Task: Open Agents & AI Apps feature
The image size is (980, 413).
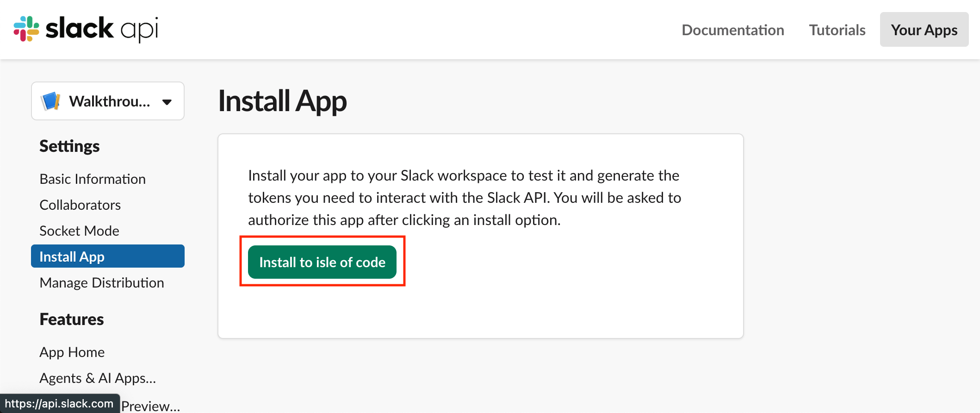Action: [98, 378]
